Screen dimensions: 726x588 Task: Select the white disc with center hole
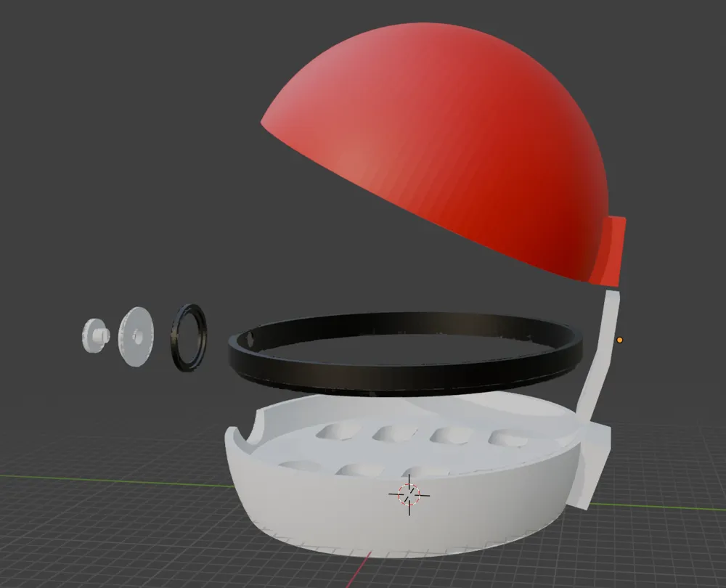click(136, 336)
